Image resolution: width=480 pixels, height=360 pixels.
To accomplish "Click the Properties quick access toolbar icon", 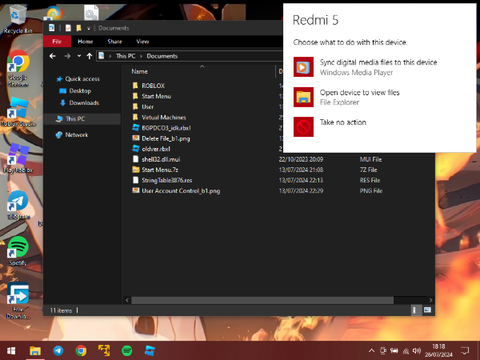I will click(68, 28).
